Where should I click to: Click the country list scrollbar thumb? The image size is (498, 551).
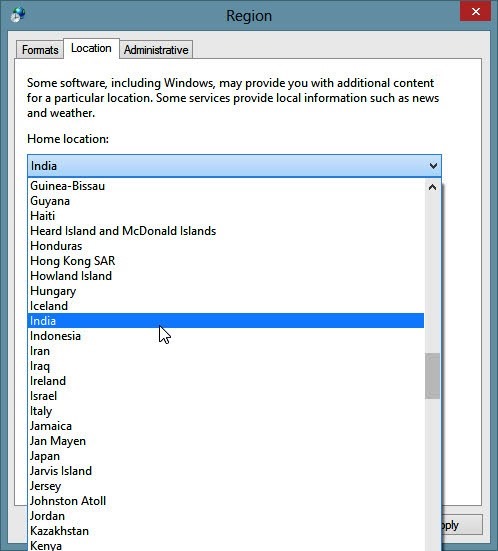(433, 376)
